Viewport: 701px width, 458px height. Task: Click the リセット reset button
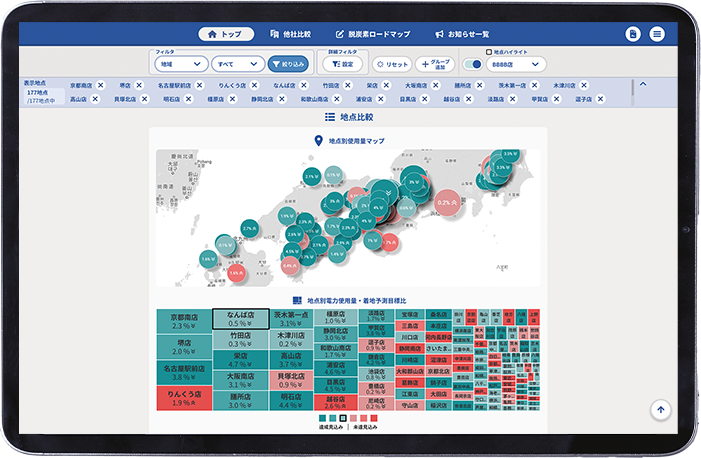point(391,64)
